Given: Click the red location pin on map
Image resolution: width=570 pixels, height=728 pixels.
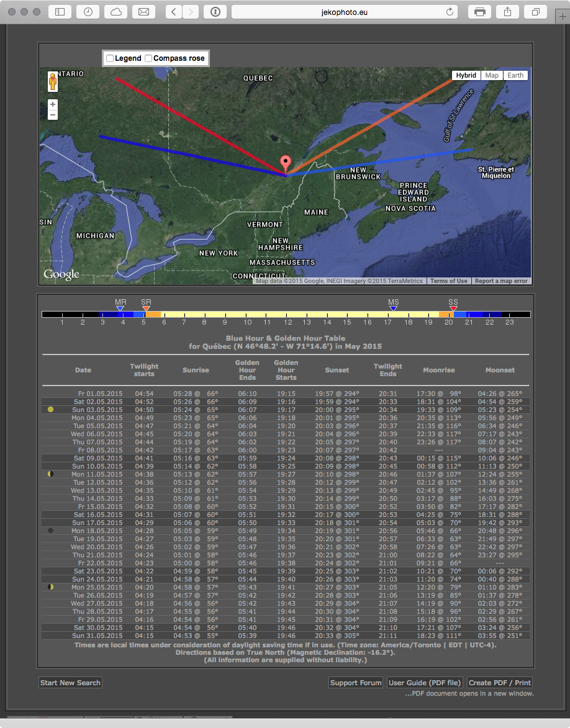Looking at the screenshot, I should coord(286,164).
